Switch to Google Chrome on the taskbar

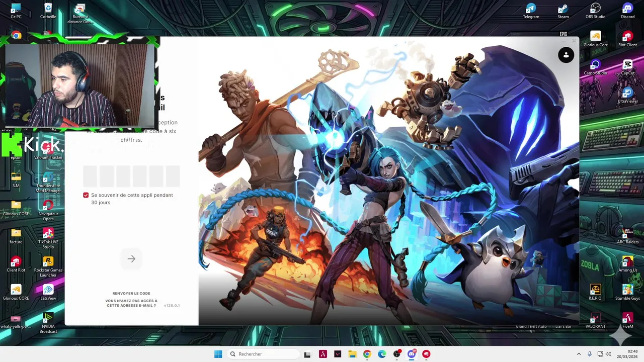tap(367, 354)
